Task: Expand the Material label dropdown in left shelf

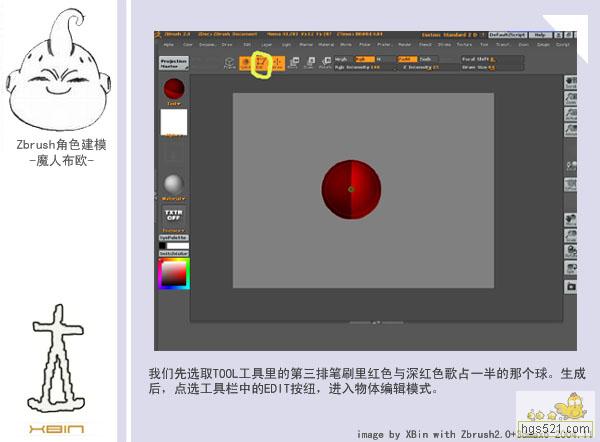Action: [x=174, y=199]
